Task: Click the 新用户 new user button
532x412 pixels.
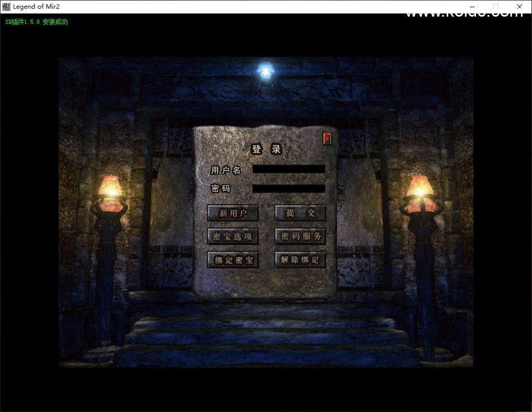Action: [x=233, y=213]
